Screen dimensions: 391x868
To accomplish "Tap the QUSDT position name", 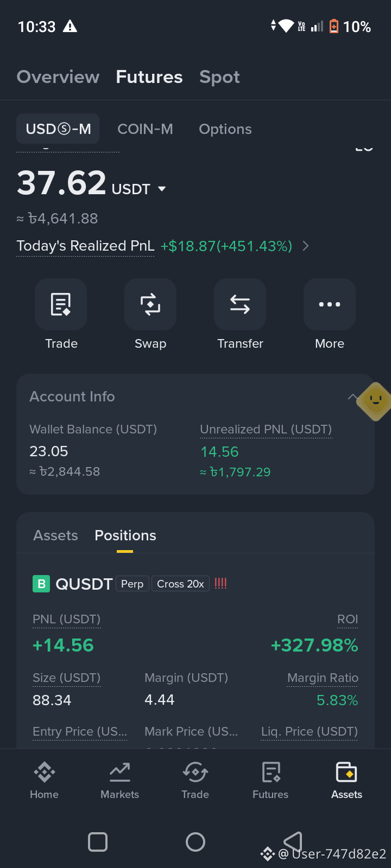I will tap(84, 584).
